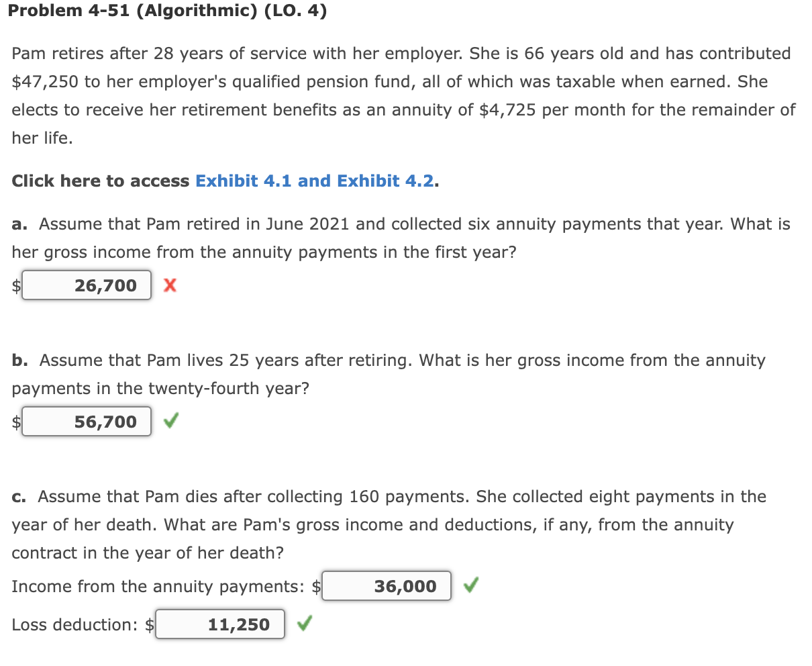This screenshot has height=666, width=812.
Task: Click the part c question label
Action: point(18,496)
